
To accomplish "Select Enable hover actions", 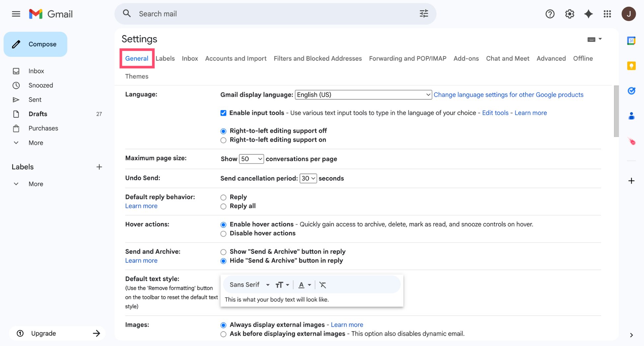I will coord(223,225).
